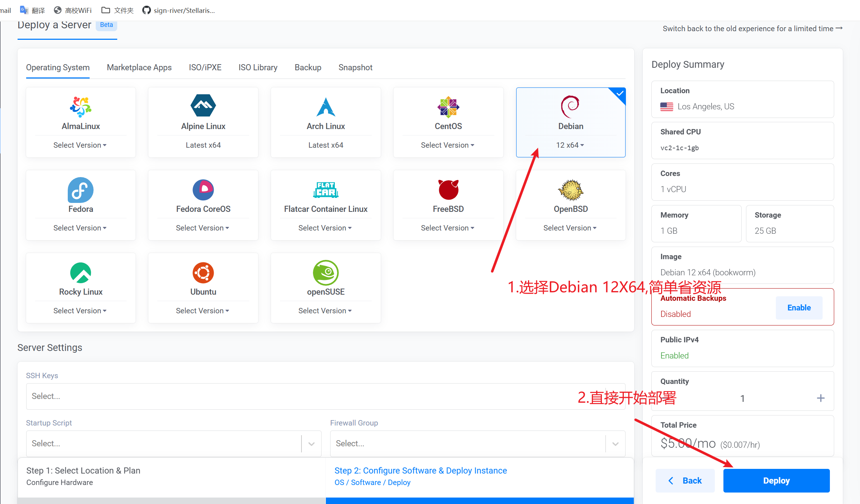
Task: Switch to the Snapshot tab
Action: [x=356, y=67]
